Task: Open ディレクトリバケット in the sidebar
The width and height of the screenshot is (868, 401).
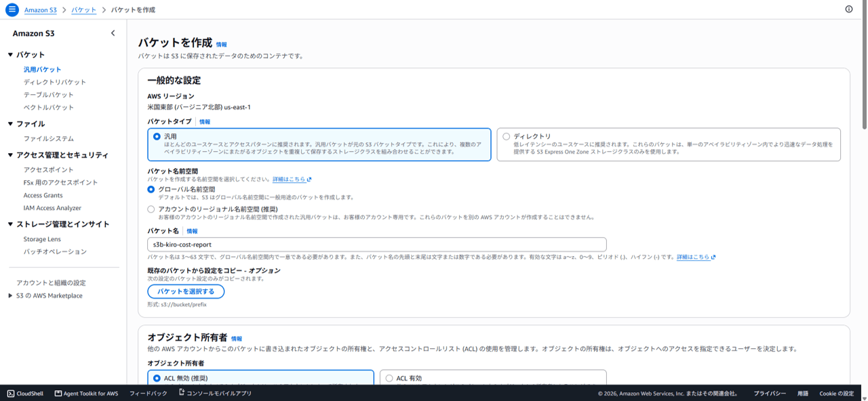Action: 55,82
